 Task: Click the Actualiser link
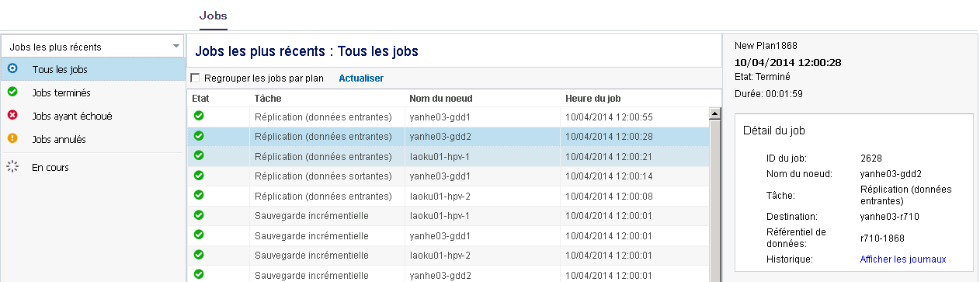361,78
